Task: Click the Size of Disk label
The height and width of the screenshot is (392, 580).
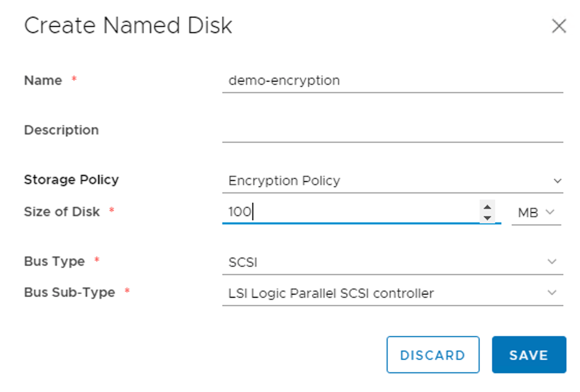Action: 62,212
